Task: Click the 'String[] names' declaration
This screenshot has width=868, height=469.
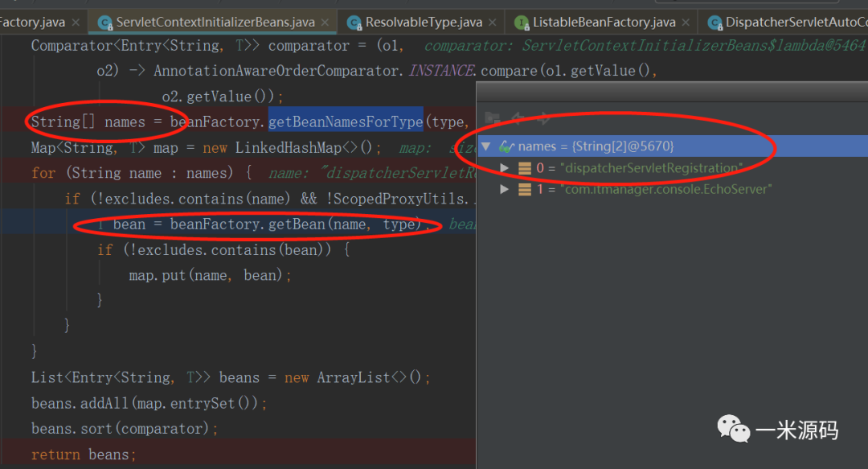Action: (x=88, y=122)
